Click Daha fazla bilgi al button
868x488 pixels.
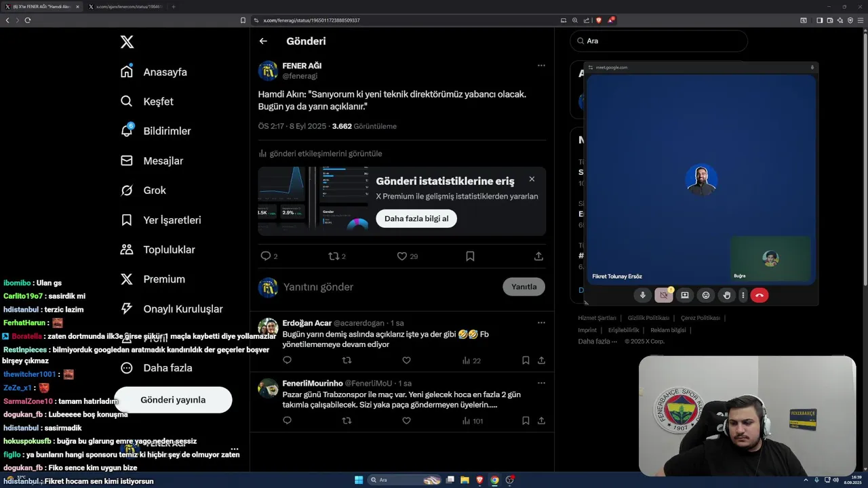416,218
